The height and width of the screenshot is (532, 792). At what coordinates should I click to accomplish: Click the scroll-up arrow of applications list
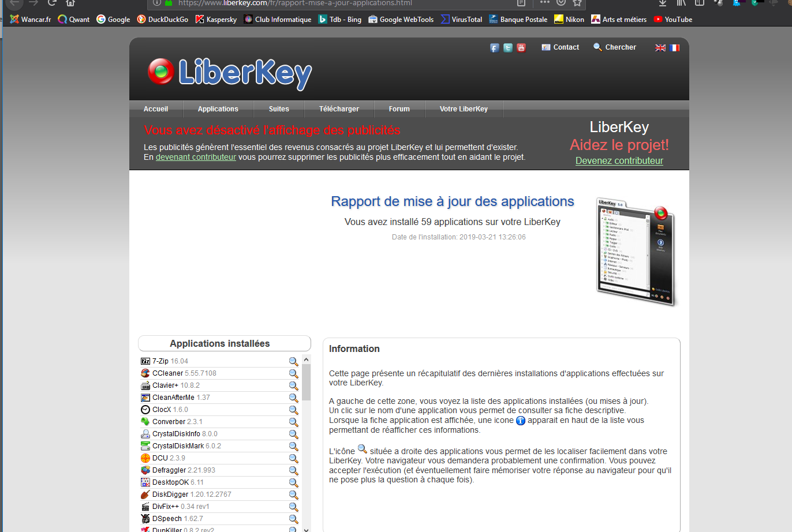pyautogui.click(x=306, y=359)
